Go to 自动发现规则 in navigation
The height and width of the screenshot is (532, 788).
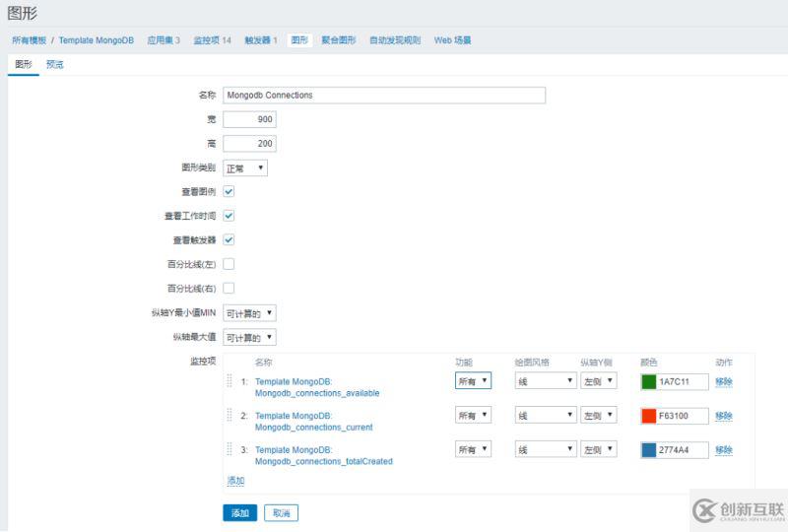click(395, 40)
